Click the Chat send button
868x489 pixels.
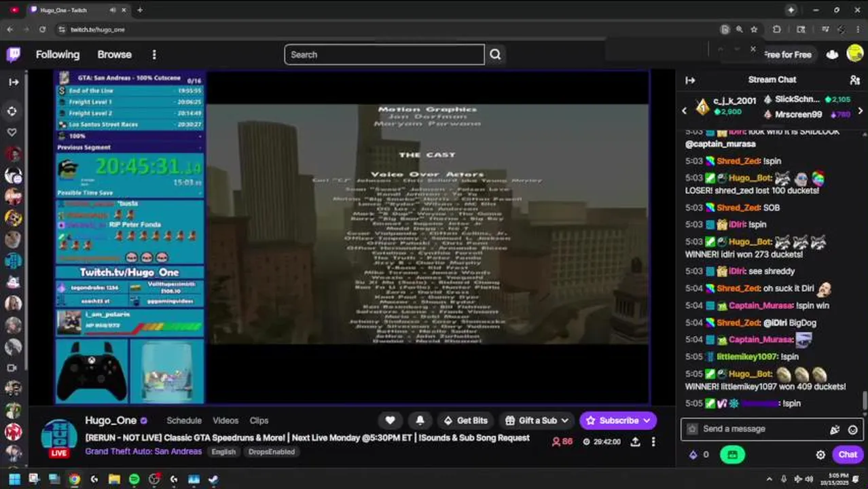pos(848,455)
